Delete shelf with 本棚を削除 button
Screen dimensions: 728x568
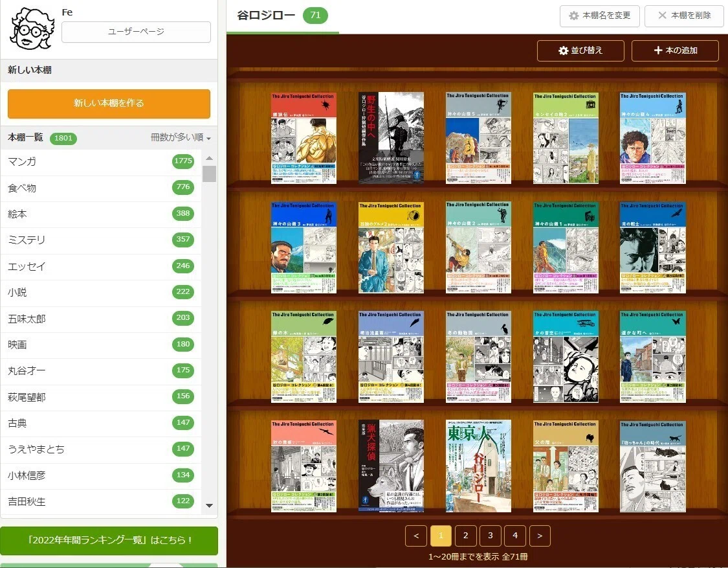point(685,16)
